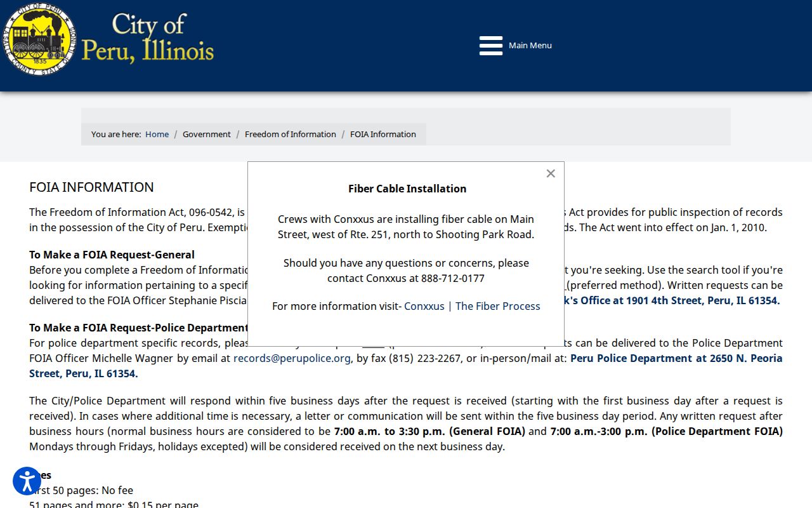Viewport: 812px width, 508px height.
Task: Click the Peru Police Department address link
Action: tap(406, 366)
